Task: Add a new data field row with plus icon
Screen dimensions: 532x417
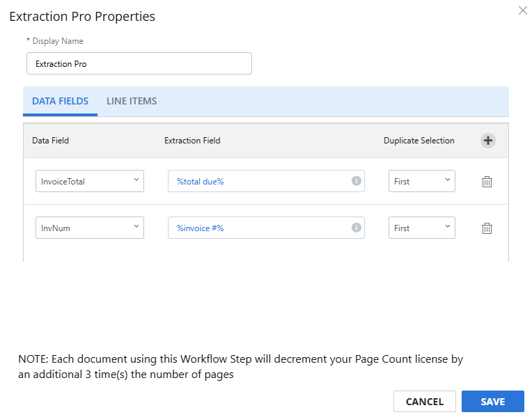Action: point(488,141)
